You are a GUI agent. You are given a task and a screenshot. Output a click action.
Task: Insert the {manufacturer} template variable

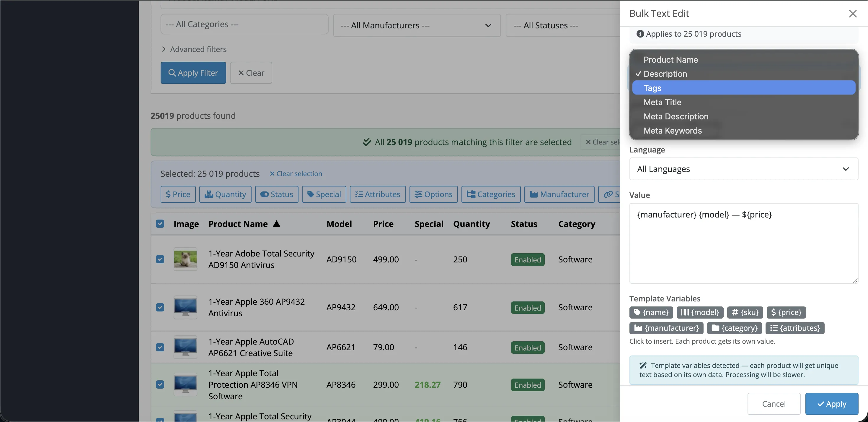click(666, 328)
